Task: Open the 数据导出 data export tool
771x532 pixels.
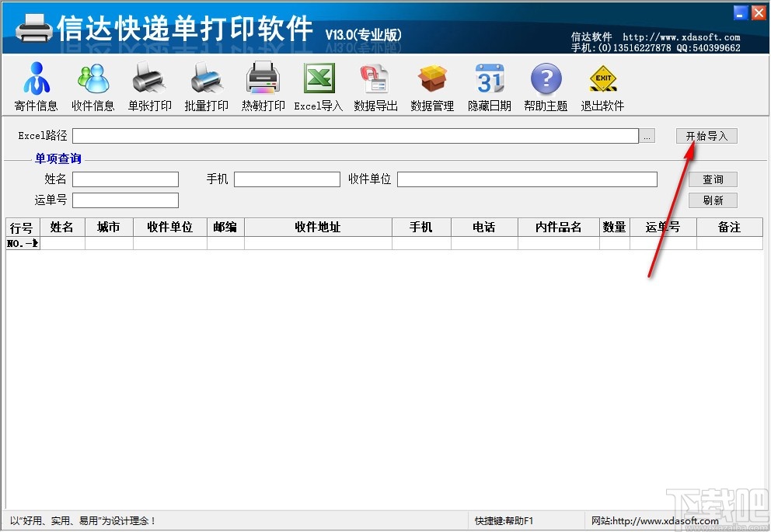Action: pyautogui.click(x=375, y=85)
